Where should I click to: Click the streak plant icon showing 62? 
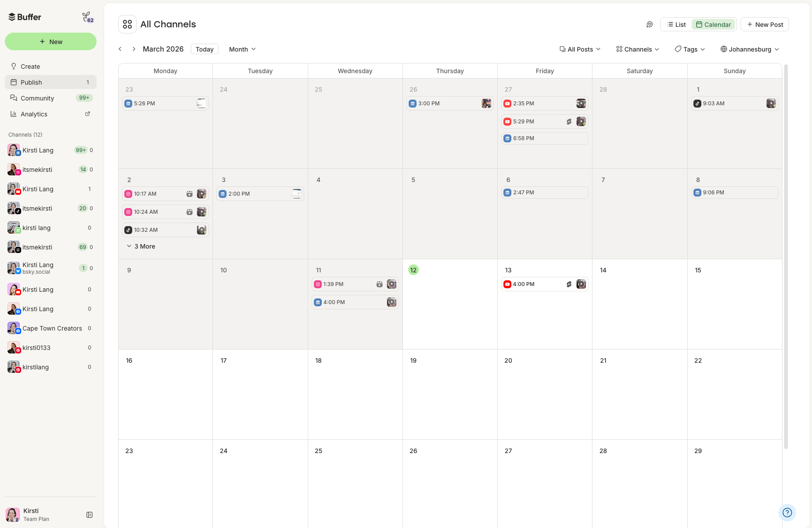coord(87,16)
